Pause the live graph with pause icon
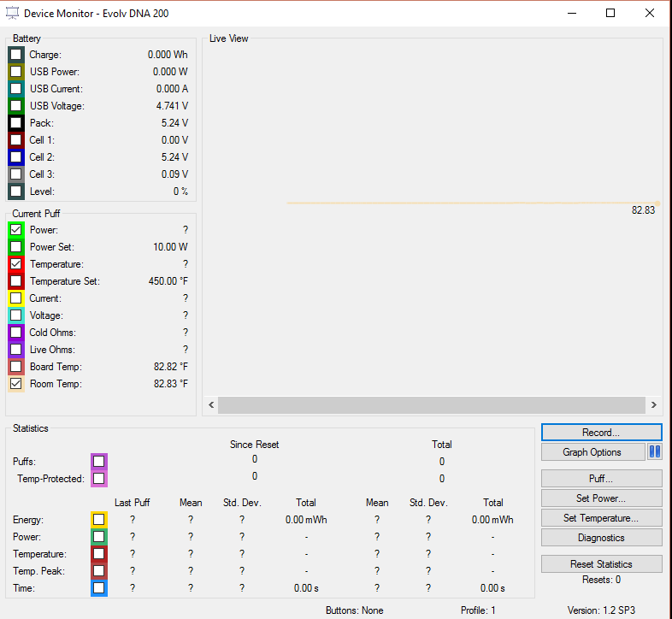This screenshot has height=619, width=672. tap(655, 452)
